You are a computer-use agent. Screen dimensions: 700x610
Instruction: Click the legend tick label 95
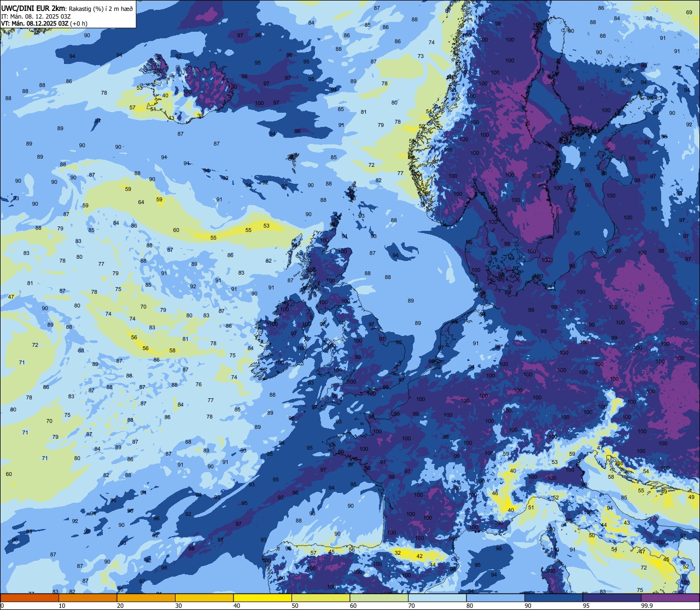click(586, 606)
